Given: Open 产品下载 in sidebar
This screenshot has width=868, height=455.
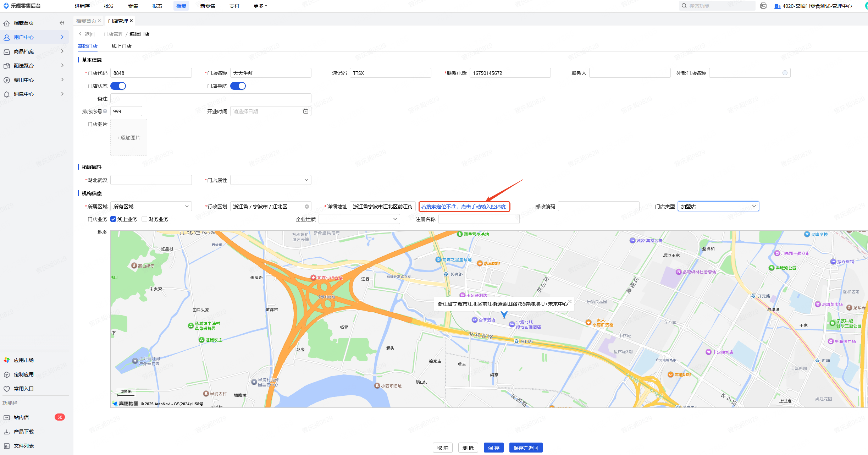Looking at the screenshot, I should click(23, 432).
